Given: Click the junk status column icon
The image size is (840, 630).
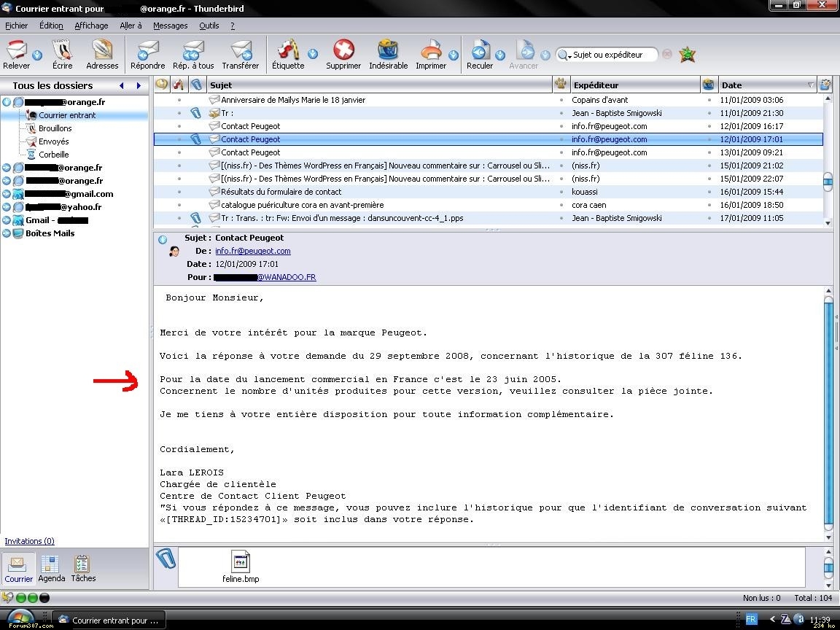Looking at the screenshot, I should [709, 84].
